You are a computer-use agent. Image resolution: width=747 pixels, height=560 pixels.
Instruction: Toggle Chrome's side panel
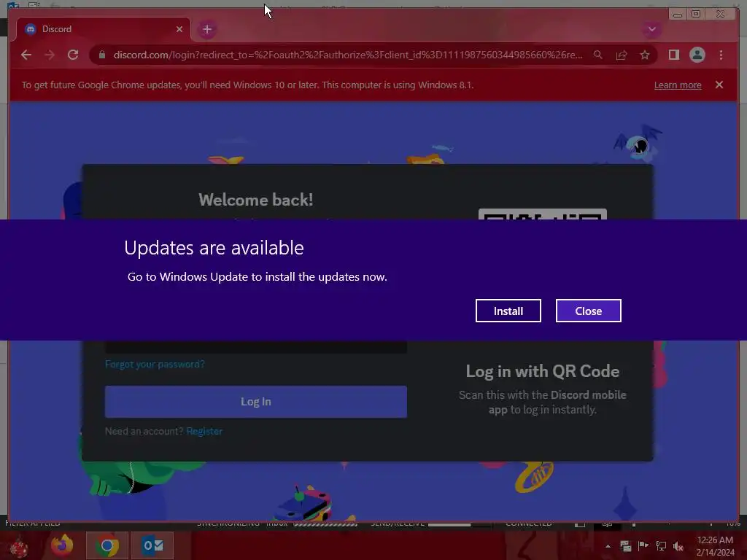[x=673, y=55]
